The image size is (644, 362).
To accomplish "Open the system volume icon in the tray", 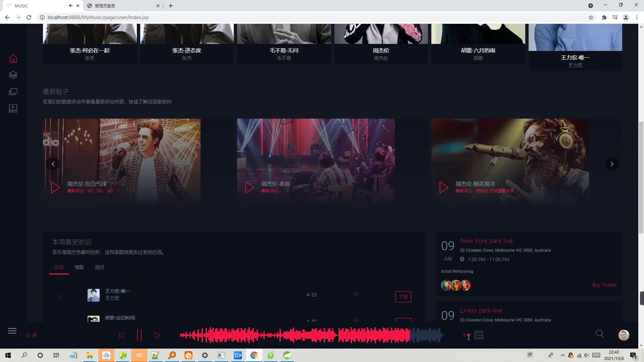I will [587, 355].
